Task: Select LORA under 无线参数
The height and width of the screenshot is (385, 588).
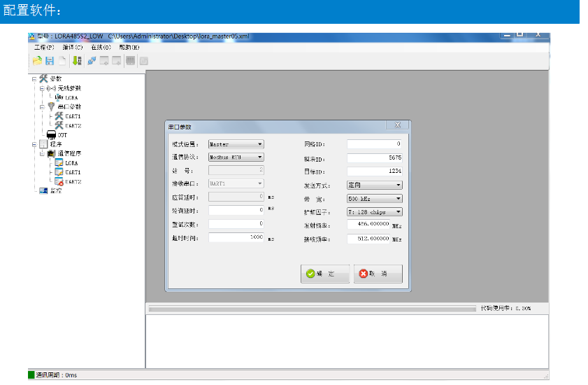Action: [x=71, y=98]
